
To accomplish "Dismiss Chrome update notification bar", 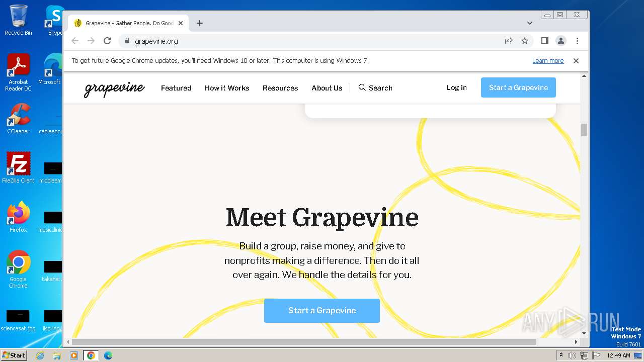I will [x=576, y=61].
